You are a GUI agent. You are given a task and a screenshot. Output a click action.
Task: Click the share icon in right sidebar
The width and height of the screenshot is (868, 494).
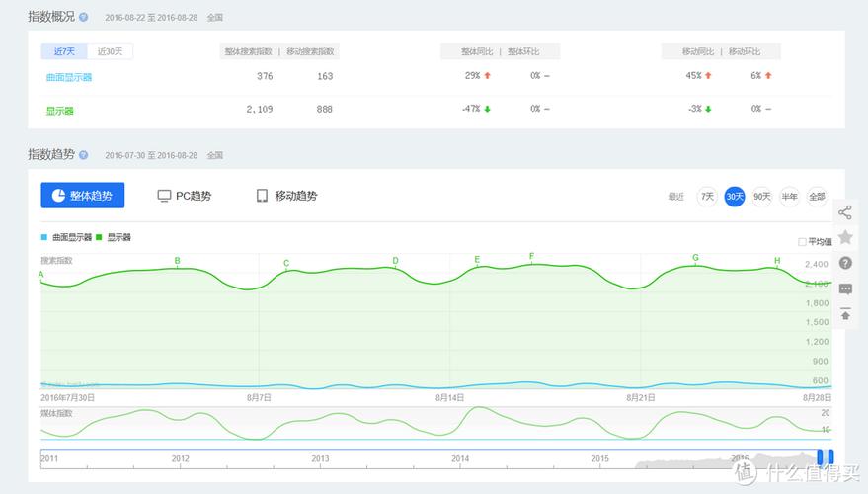[x=845, y=212]
